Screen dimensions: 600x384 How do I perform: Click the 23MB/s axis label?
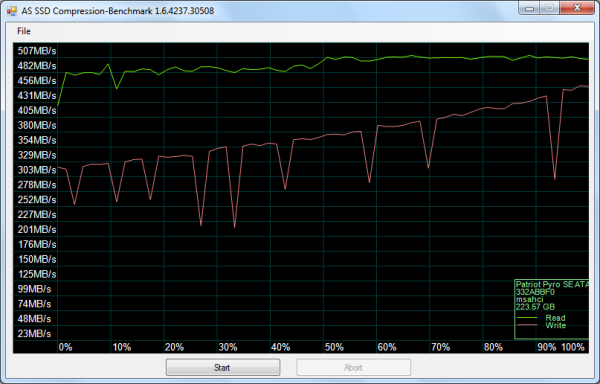[34, 334]
